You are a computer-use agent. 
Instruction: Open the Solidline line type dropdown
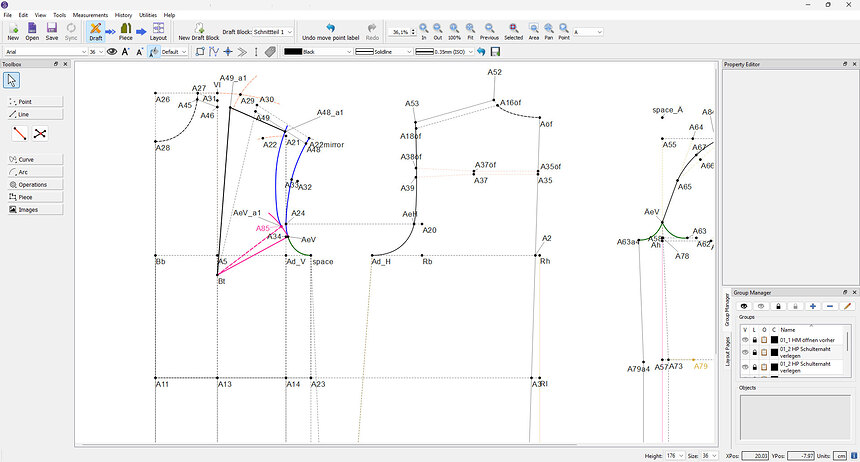383,52
